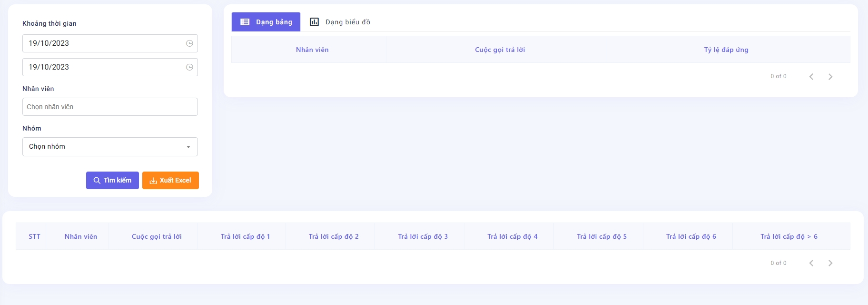Viewport: 868px width, 305px height.
Task: Click clock icon in second date field
Action: [x=189, y=67]
